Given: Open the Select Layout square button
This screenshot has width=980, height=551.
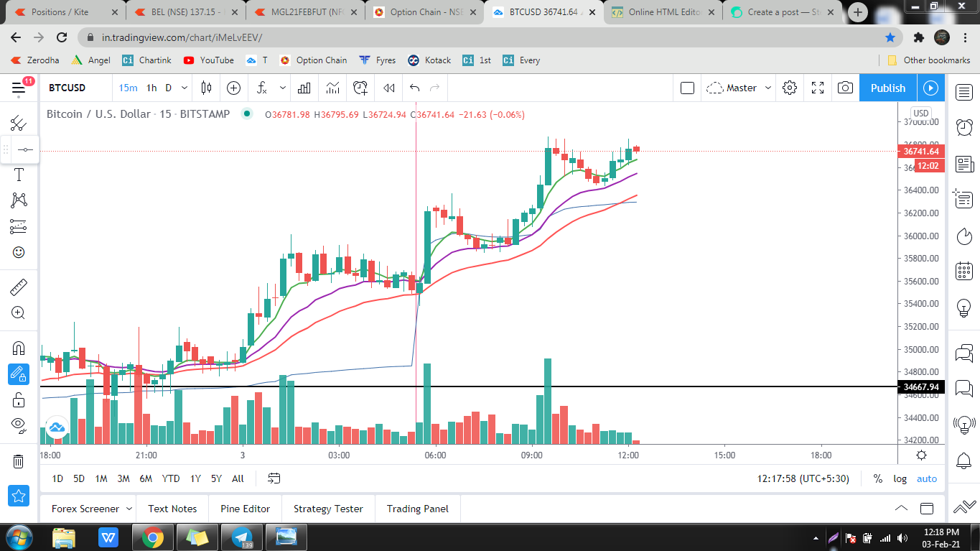Looking at the screenshot, I should 687,88.
